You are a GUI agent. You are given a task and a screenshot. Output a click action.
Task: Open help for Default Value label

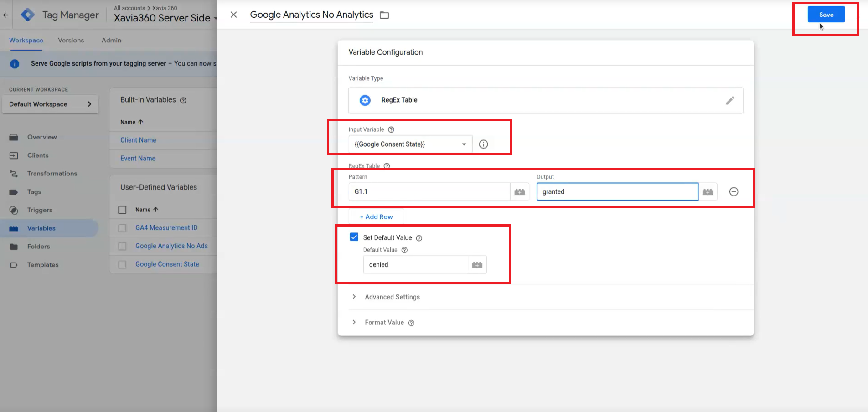point(404,250)
